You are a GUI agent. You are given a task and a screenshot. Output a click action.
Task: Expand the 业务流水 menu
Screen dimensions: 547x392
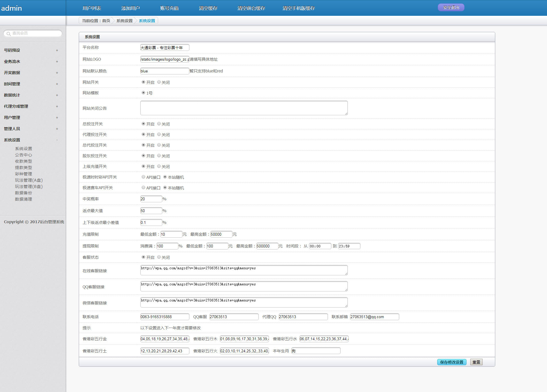point(31,62)
